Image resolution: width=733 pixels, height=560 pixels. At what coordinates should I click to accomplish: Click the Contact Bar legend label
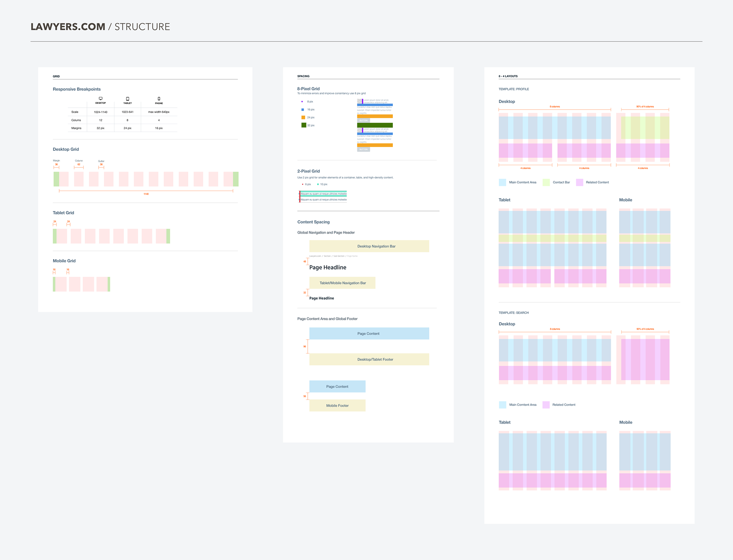tap(561, 182)
